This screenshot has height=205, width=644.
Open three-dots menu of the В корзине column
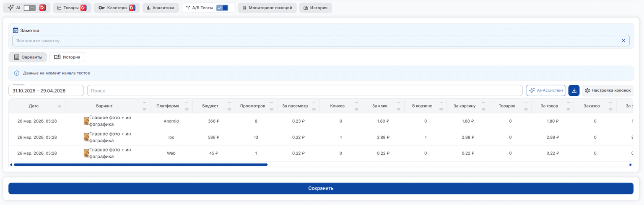441,102
